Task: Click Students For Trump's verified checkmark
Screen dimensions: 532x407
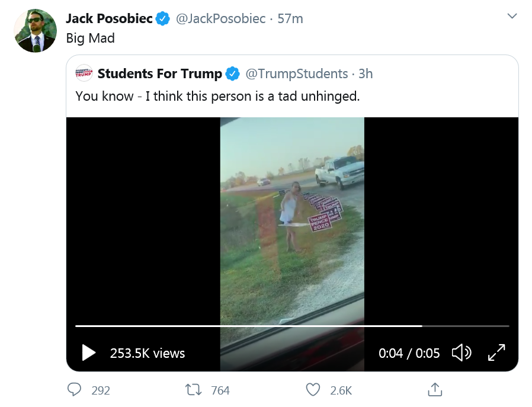Action: tap(231, 73)
